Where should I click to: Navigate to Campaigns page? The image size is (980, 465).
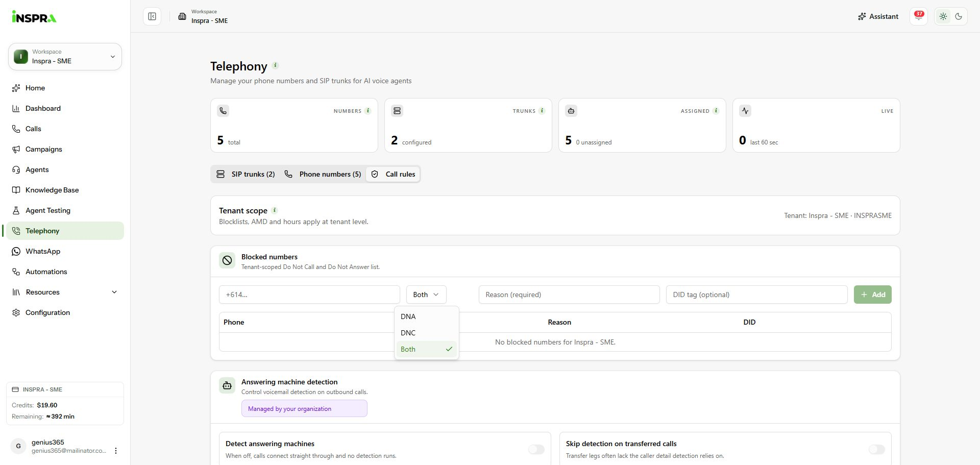[65, 149]
